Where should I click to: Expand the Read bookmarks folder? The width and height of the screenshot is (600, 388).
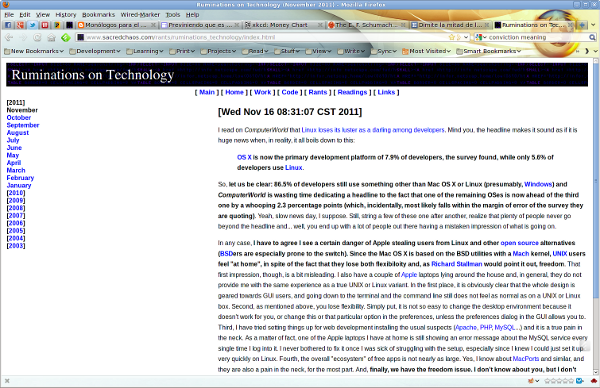pyautogui.click(x=255, y=51)
